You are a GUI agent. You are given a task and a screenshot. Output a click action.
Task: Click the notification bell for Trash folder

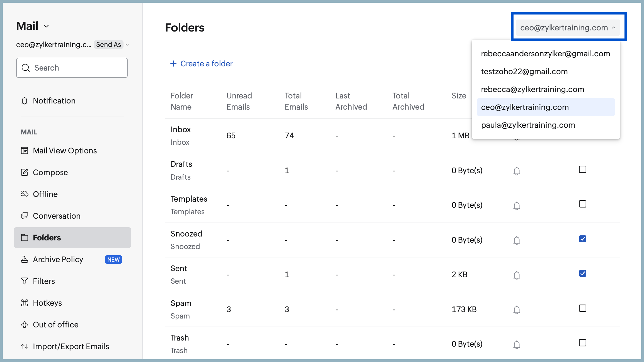pyautogui.click(x=517, y=344)
